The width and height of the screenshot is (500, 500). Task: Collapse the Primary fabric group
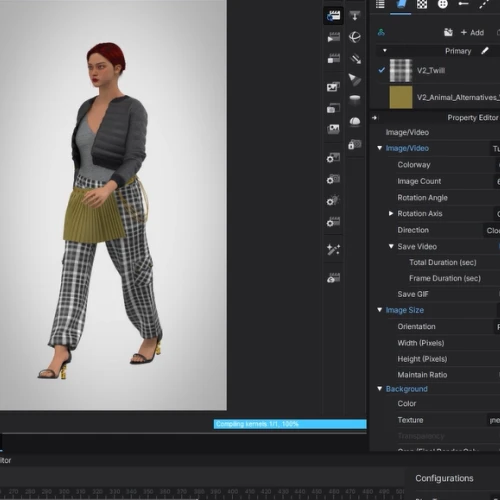click(385, 51)
